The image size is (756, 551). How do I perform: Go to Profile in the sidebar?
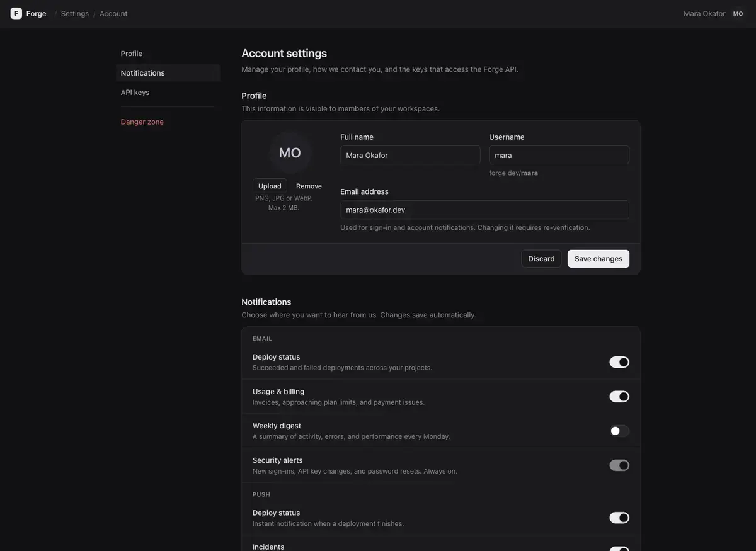(168, 54)
